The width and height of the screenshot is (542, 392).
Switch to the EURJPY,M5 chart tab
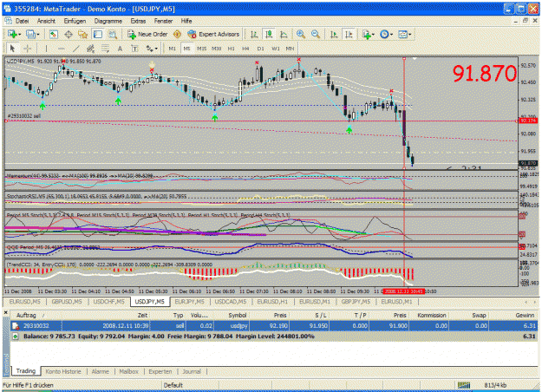click(x=189, y=302)
